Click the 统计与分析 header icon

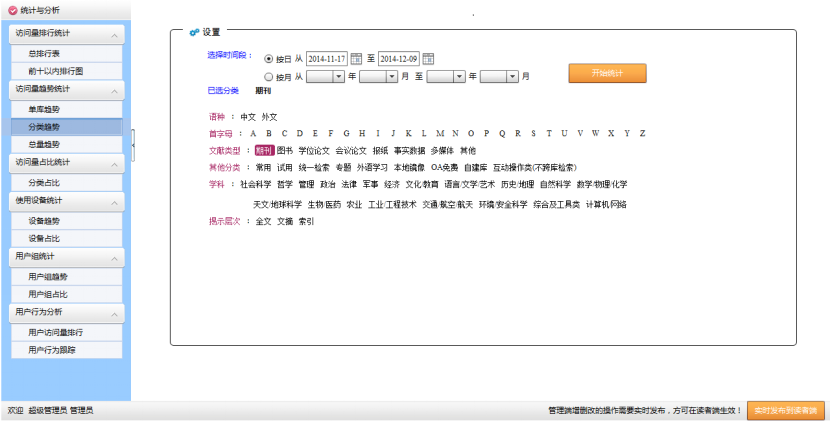(x=11, y=10)
